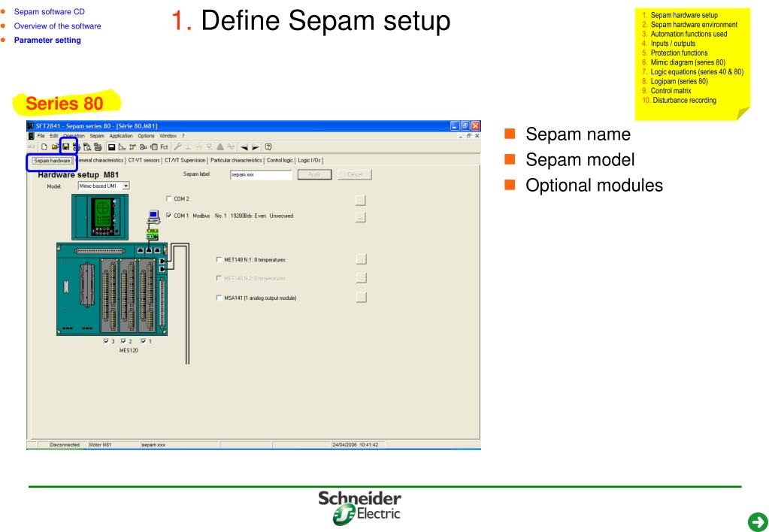The image size is (769, 532).
Task: Click the wrench toolbar icon
Action: click(177, 147)
